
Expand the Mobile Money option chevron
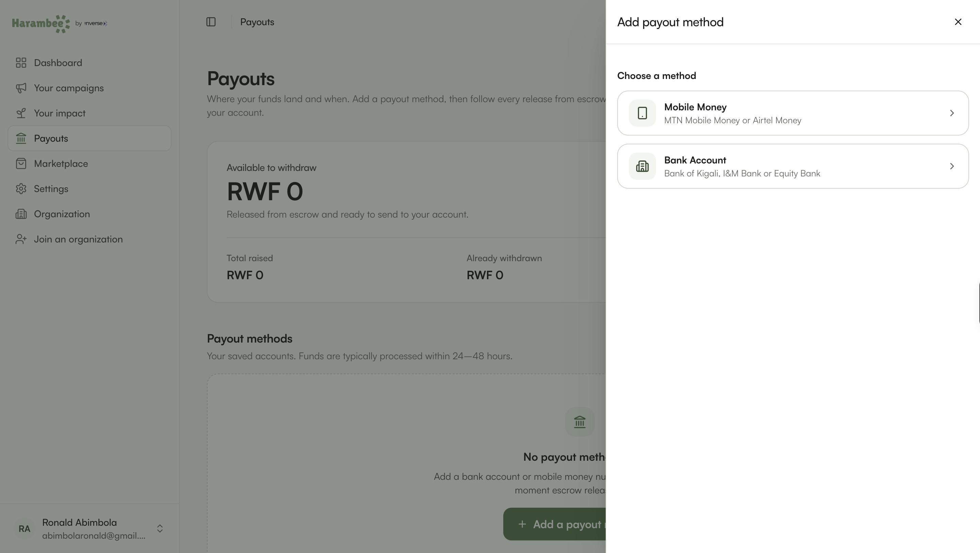tap(952, 113)
